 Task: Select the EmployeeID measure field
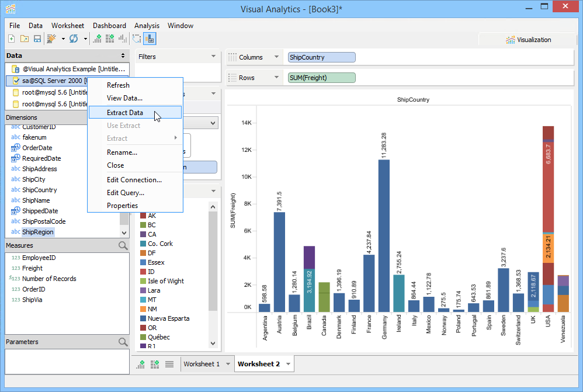39,258
